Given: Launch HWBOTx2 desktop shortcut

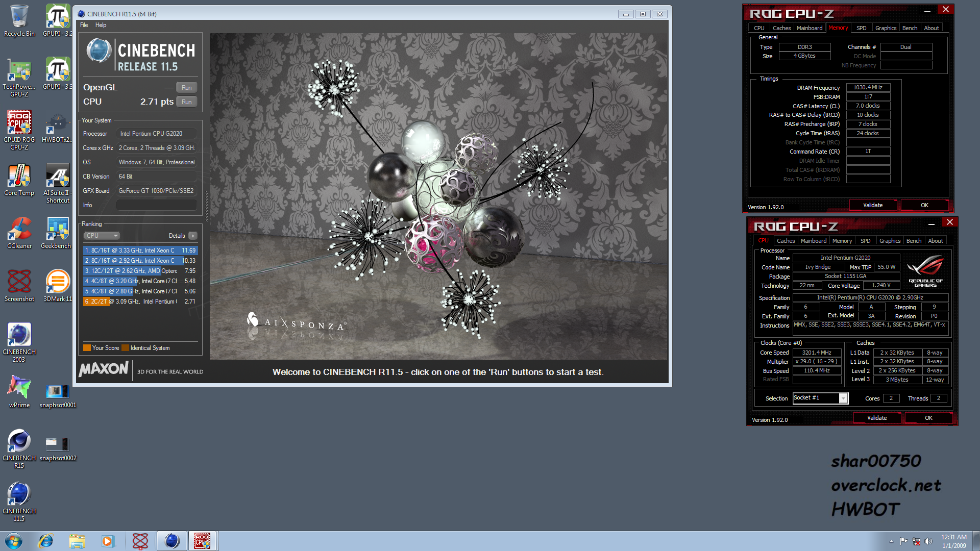Looking at the screenshot, I should point(58,128).
